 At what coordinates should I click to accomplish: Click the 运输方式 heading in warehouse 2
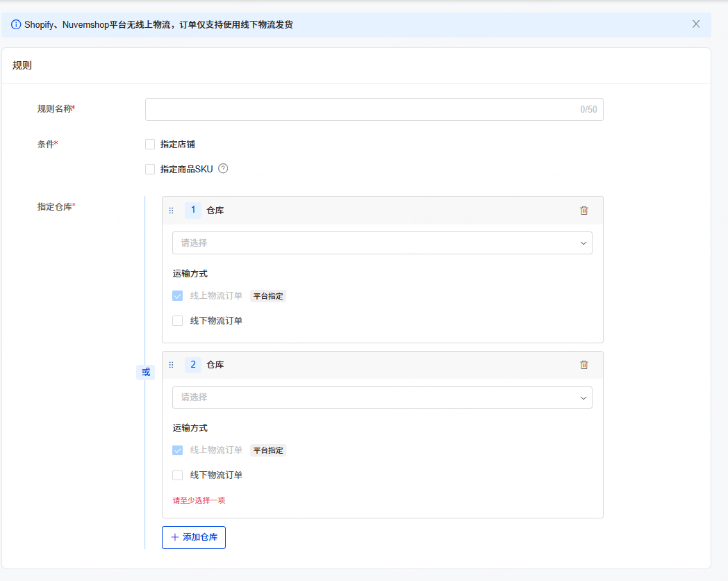point(190,427)
